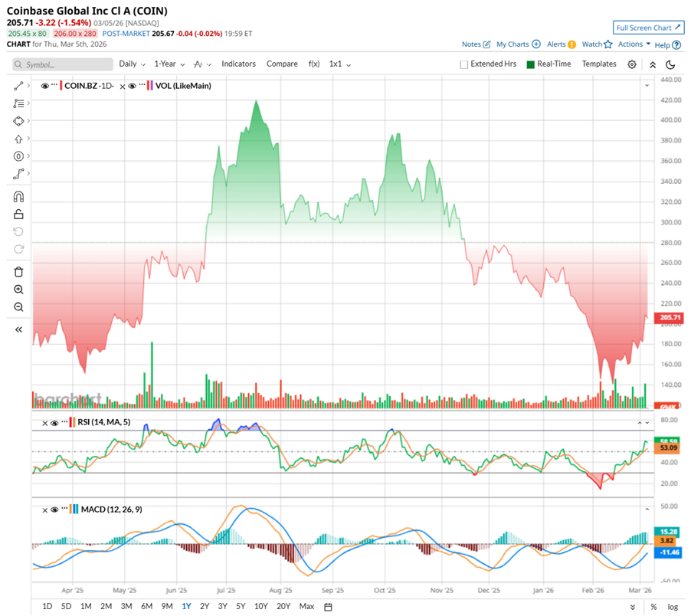Select the trend line drawing tool
Image resolution: width=691 pixels, height=616 pixels.
tap(18, 86)
